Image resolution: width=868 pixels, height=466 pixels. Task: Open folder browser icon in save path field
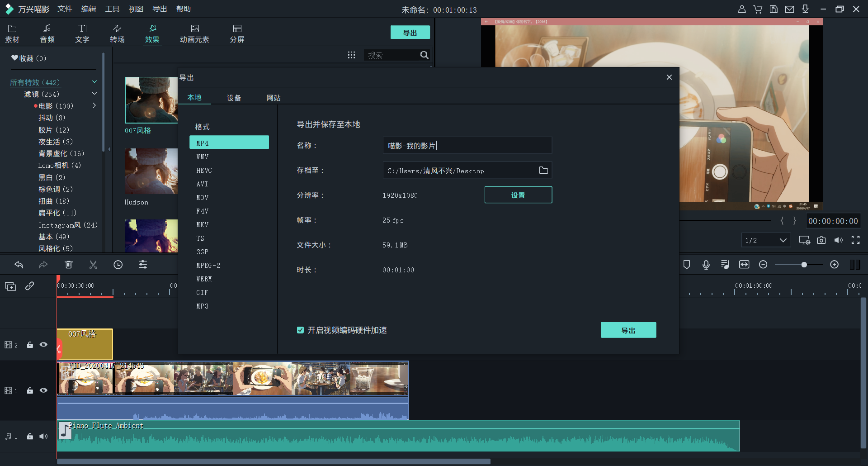tap(543, 171)
